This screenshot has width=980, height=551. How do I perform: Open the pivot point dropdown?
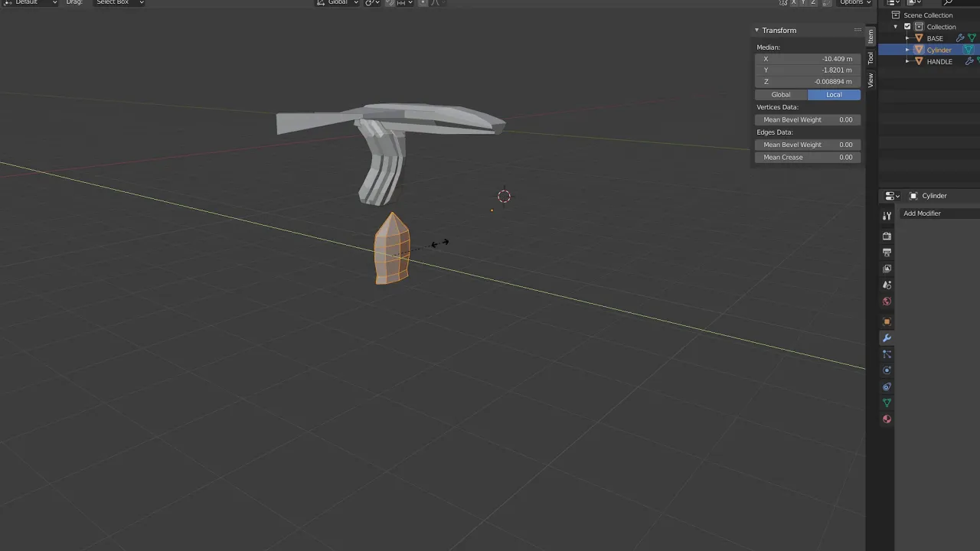point(372,2)
